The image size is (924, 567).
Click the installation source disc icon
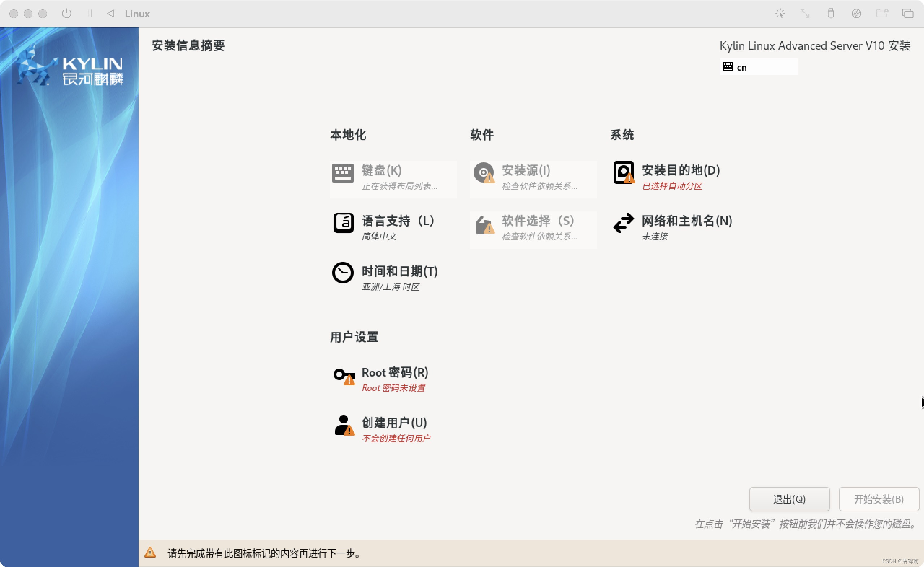point(484,173)
